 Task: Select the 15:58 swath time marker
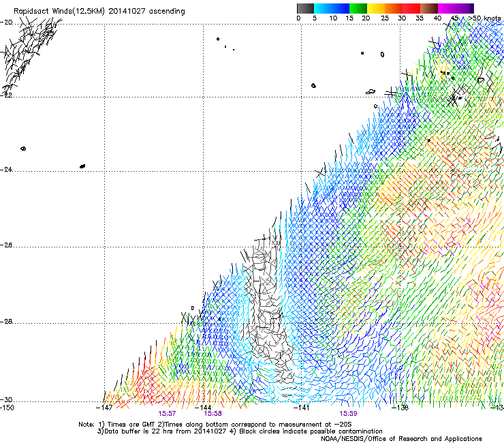[x=212, y=414]
